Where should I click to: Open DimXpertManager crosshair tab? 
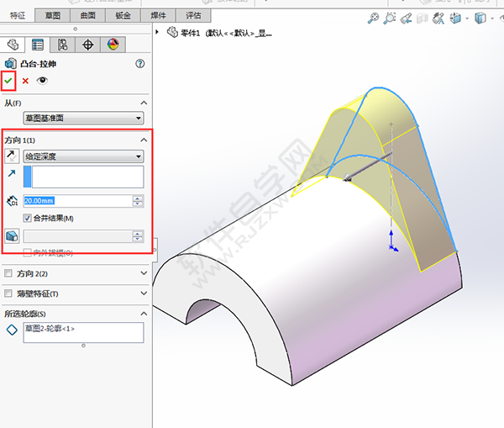point(87,45)
